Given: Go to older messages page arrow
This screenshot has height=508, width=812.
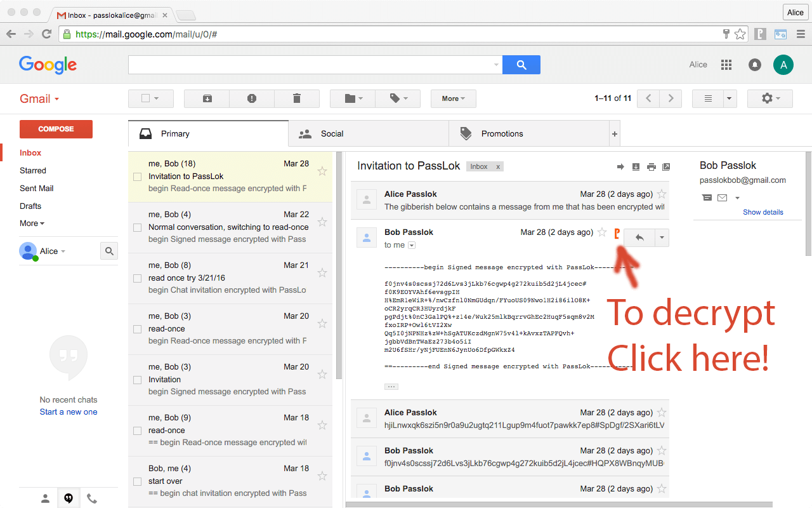Looking at the screenshot, I should pos(671,98).
